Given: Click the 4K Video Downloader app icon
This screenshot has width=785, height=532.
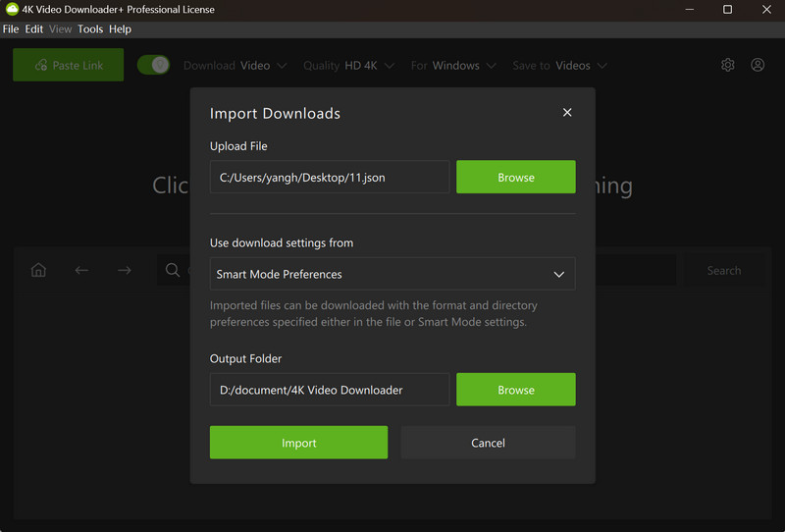Looking at the screenshot, I should click(x=12, y=9).
